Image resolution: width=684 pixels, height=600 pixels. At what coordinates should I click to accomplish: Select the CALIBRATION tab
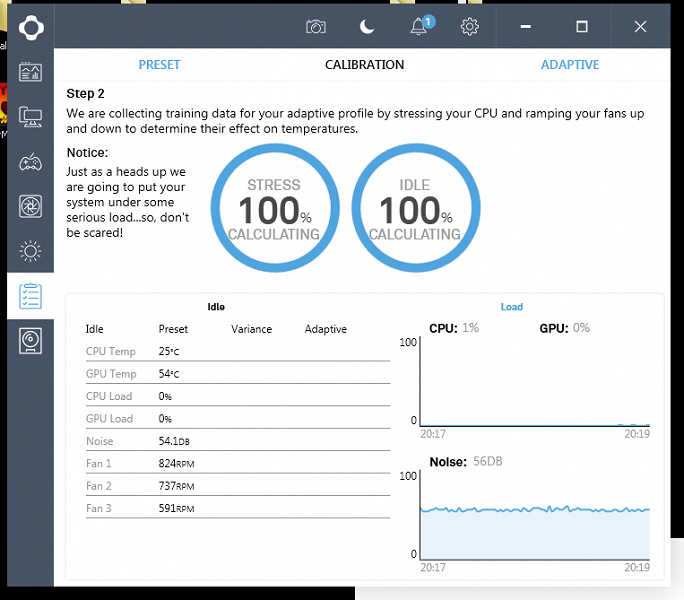364,65
